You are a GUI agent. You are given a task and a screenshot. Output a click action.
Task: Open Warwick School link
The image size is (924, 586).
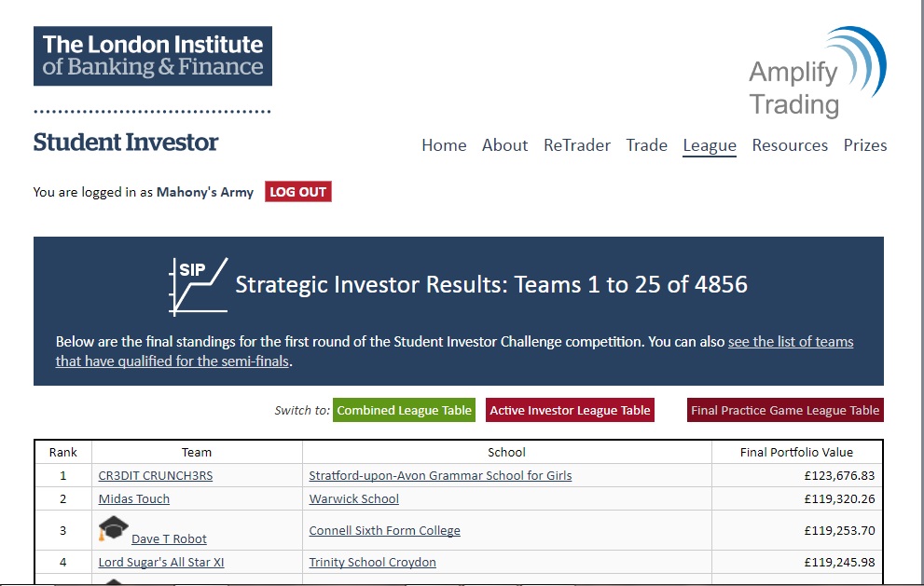coord(353,498)
